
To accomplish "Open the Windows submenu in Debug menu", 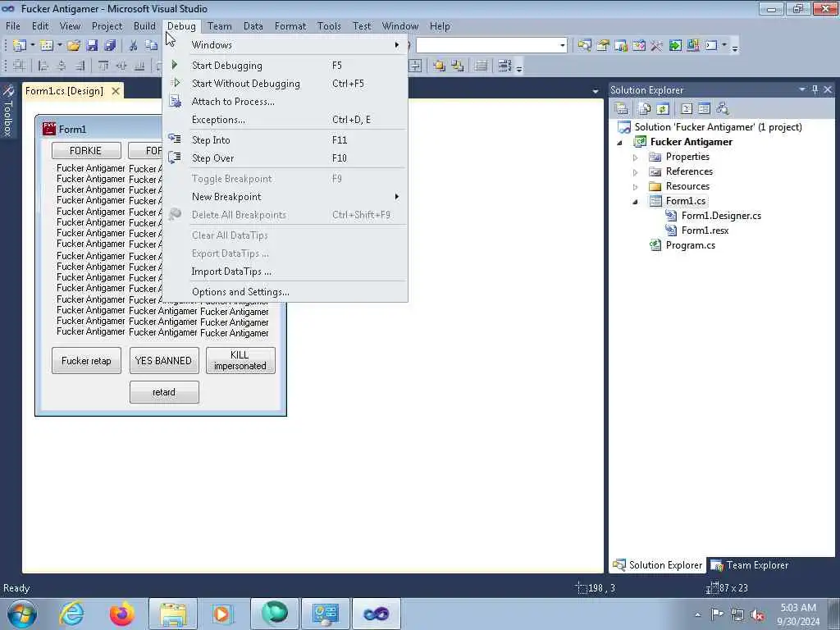I will point(285,45).
